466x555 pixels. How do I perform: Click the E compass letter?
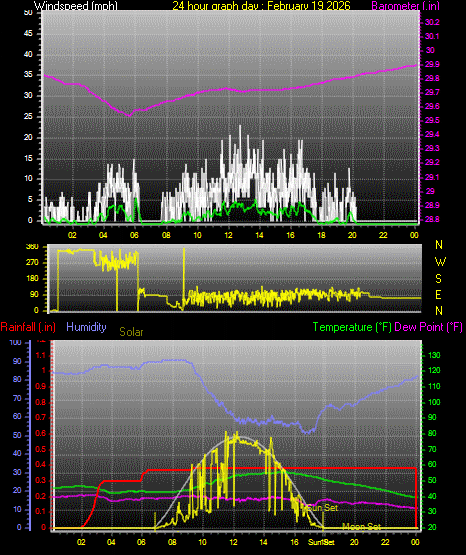[438, 294]
